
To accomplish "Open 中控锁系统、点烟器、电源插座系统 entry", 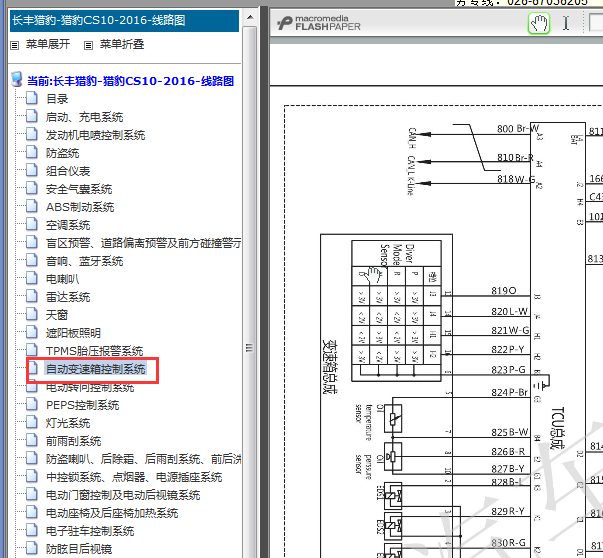I will [134, 477].
